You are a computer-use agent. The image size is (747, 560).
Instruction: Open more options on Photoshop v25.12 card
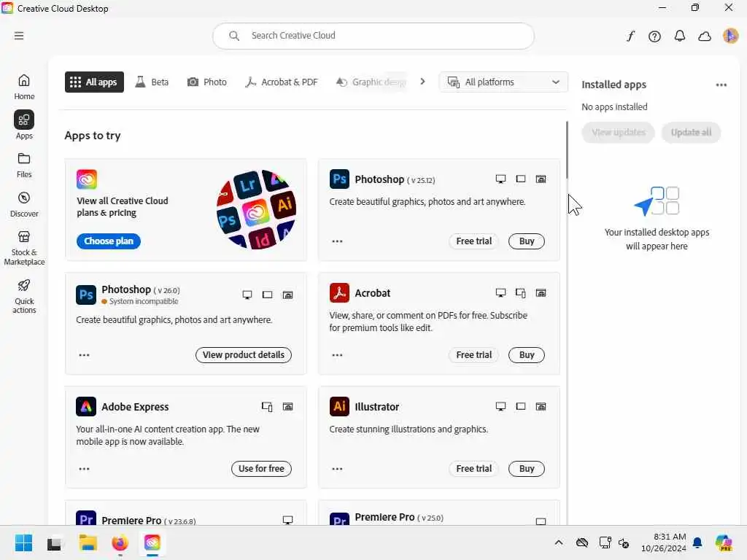coord(337,241)
